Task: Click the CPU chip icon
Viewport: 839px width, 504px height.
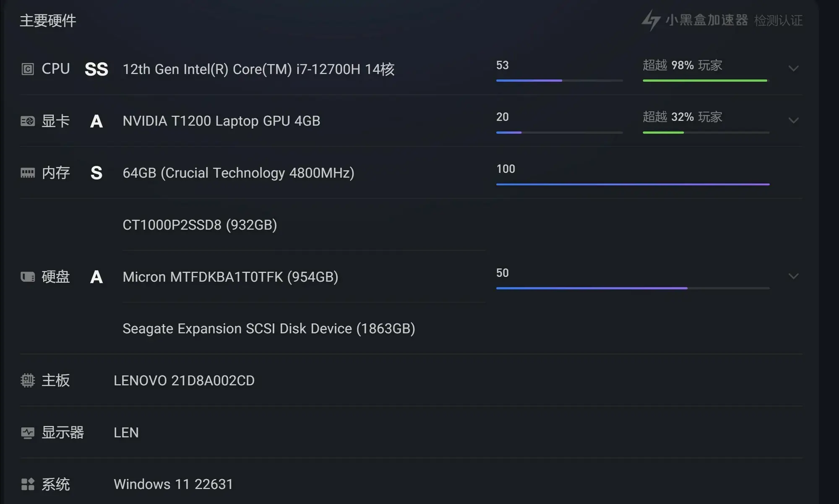Action: pos(28,69)
